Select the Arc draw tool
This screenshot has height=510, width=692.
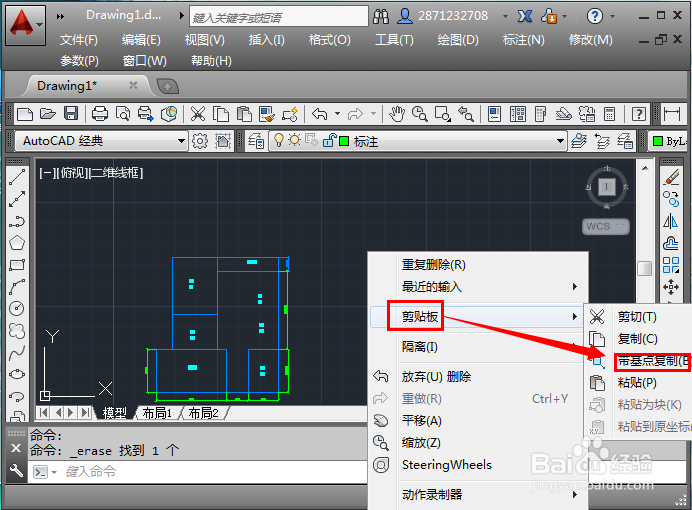(17, 287)
